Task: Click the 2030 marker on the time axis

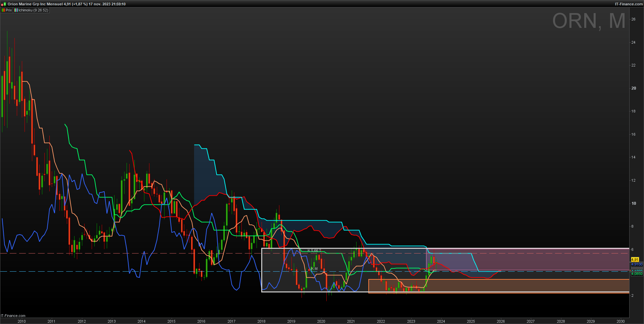Action: [620, 321]
